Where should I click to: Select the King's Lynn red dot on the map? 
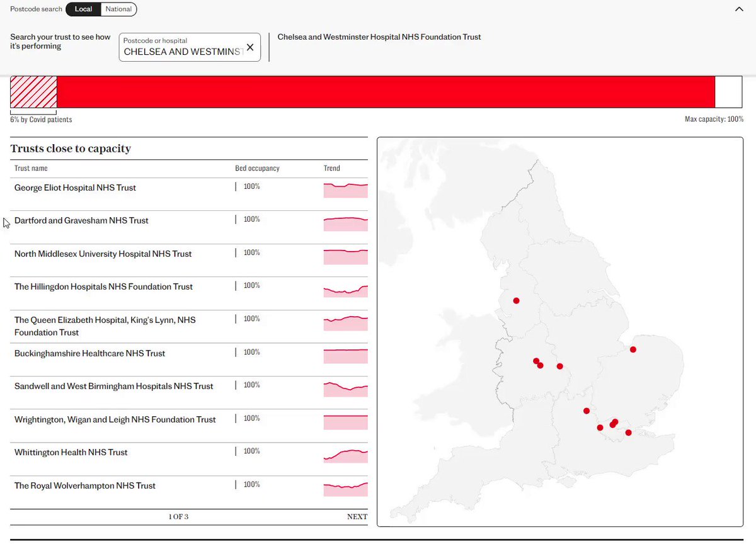(x=633, y=349)
